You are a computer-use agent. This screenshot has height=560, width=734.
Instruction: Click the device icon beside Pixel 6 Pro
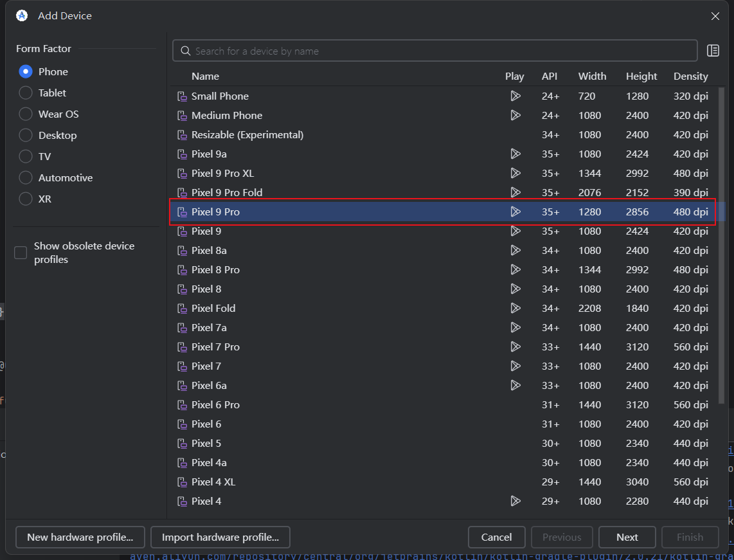tap(182, 405)
